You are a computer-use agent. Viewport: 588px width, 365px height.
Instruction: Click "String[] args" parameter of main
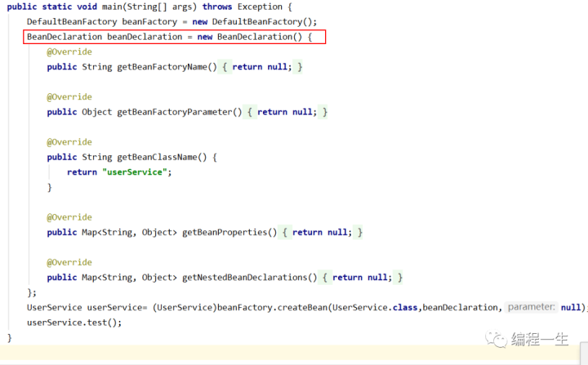tap(160, 7)
